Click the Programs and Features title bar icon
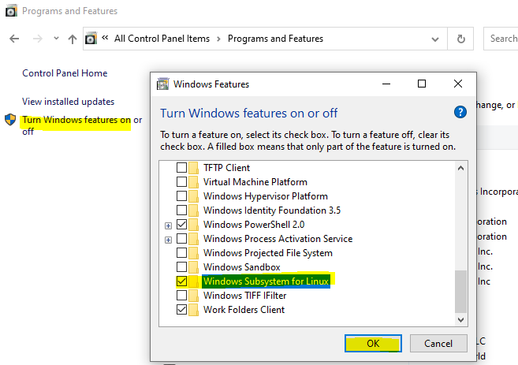The image size is (518, 365). coord(11,11)
